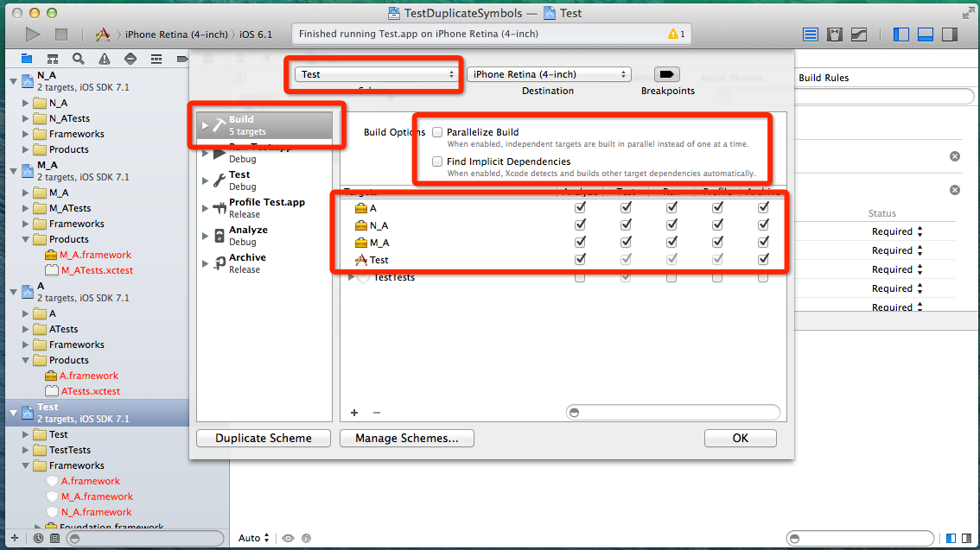
Task: Click the eye icon in debug bar
Action: tap(288, 538)
